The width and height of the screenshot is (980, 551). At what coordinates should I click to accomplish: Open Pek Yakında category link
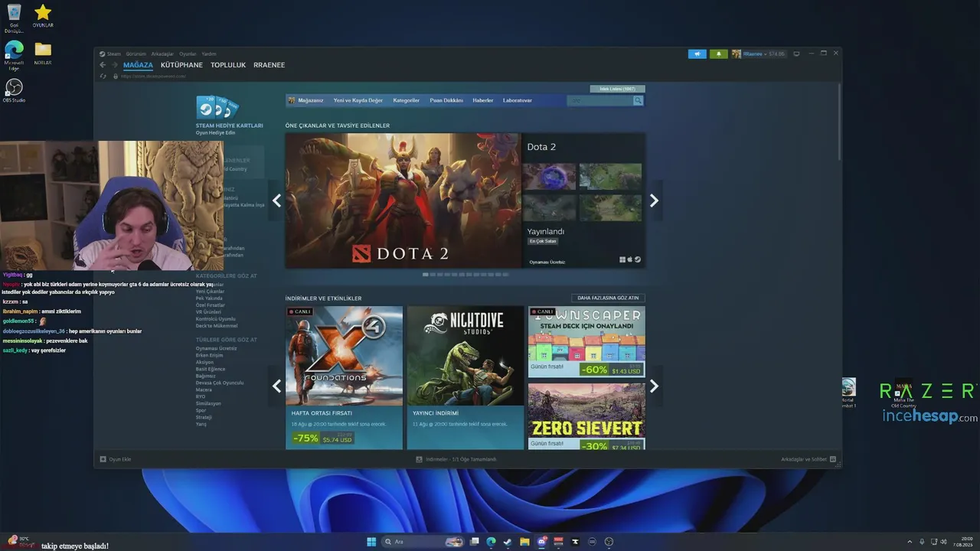(x=209, y=298)
